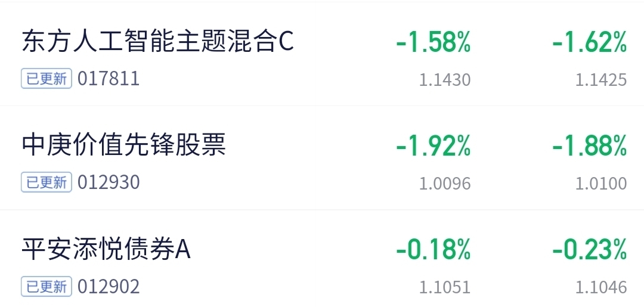
Task: Tap the -1.62% change value
Action: [x=590, y=42]
